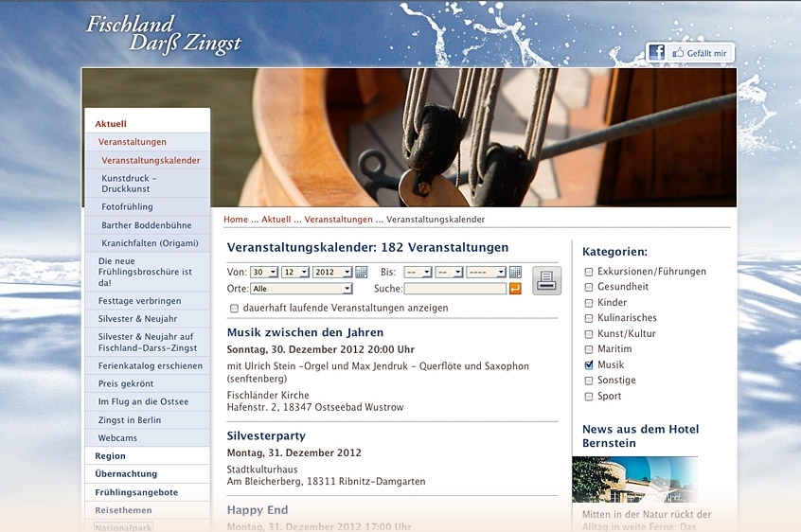Check the Gesundheit category
This screenshot has width=801, height=532.
[589, 287]
